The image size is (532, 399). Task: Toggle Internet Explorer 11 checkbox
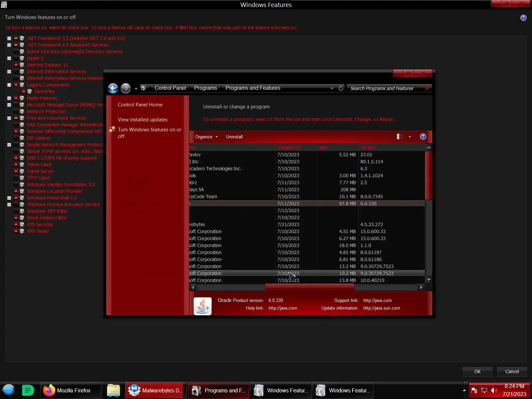tap(16, 65)
